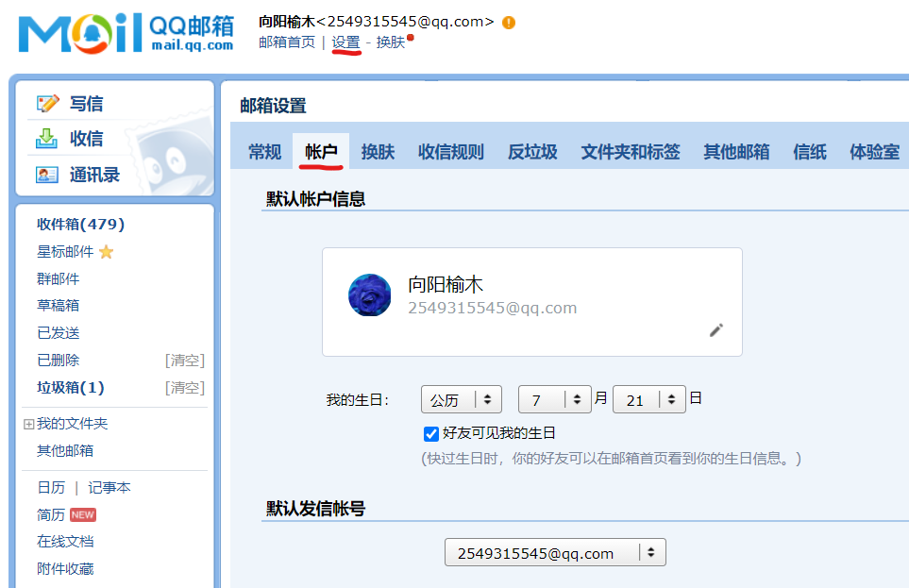The height and width of the screenshot is (588, 909).
Task: Expand the default sender account dropdown
Action: [555, 553]
